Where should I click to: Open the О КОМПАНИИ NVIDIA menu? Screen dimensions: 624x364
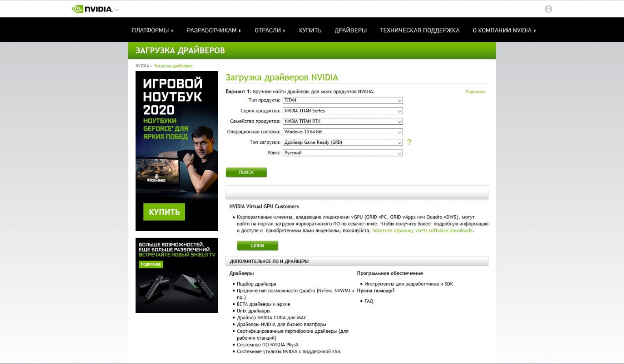tap(504, 30)
